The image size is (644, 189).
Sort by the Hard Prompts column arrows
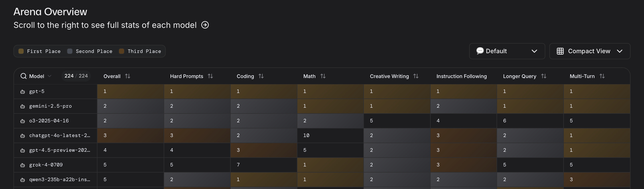coord(210,76)
